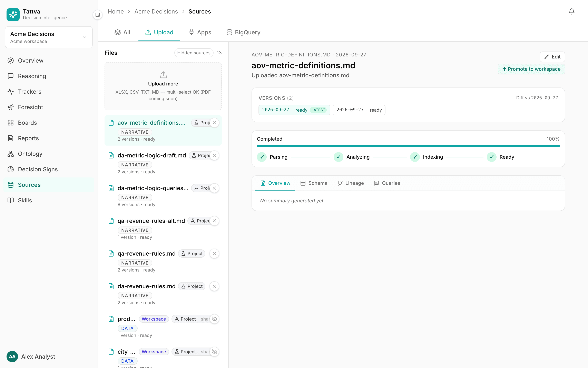588x368 pixels.
Task: Open the Alex Analyst user profile
Action: coord(49,357)
